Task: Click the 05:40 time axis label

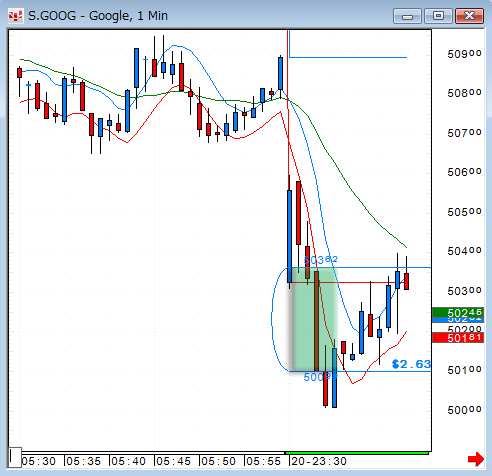Action: pyautogui.click(x=128, y=461)
